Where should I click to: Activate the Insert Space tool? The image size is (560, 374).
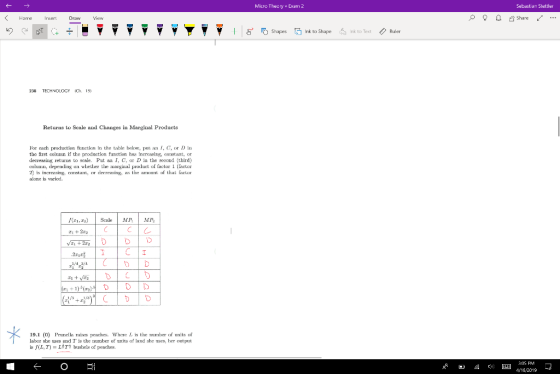pos(69,31)
